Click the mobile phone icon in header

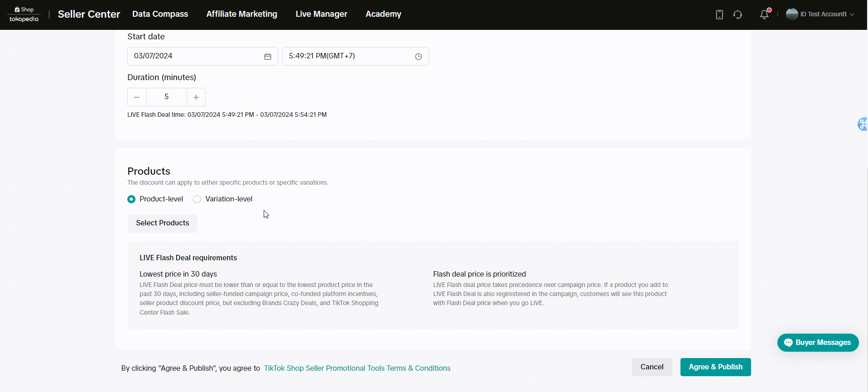tap(719, 14)
